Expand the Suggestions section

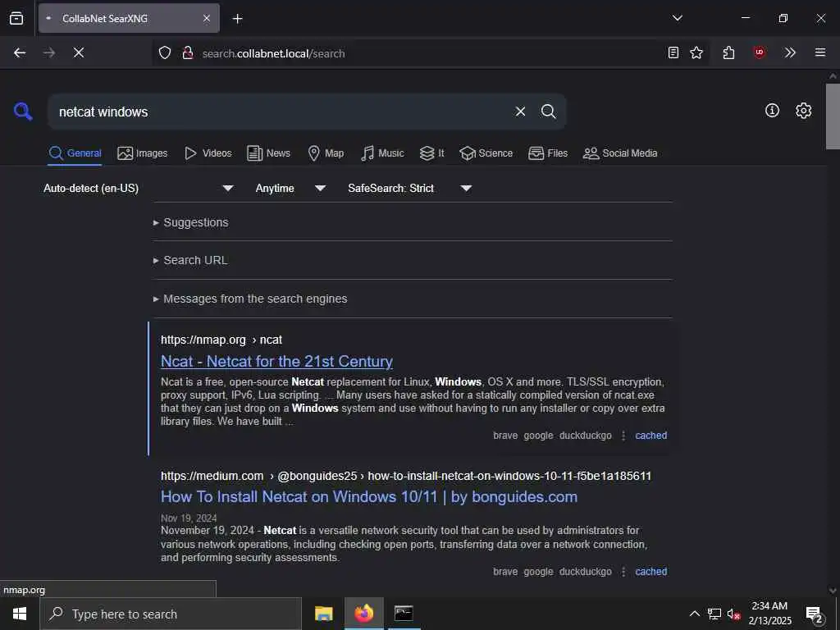pyautogui.click(x=191, y=222)
